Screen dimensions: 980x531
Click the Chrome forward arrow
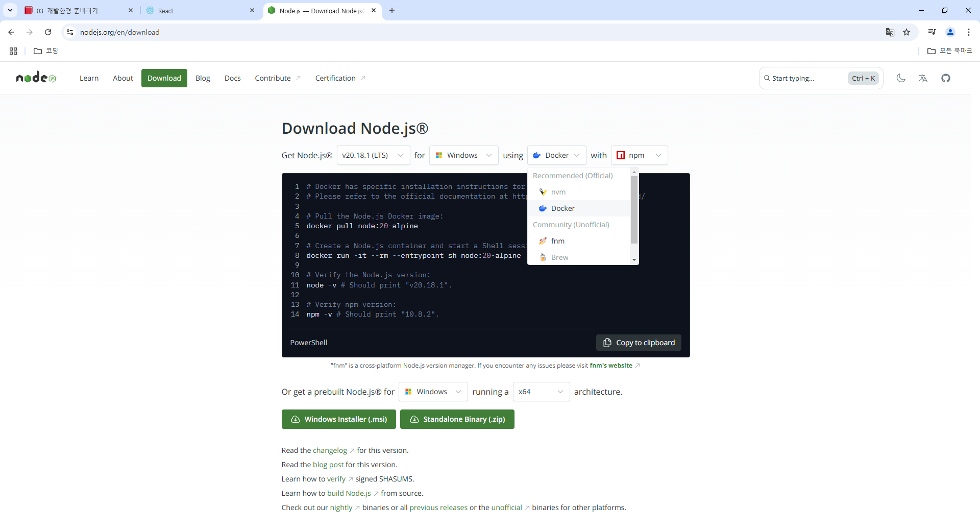pos(30,32)
